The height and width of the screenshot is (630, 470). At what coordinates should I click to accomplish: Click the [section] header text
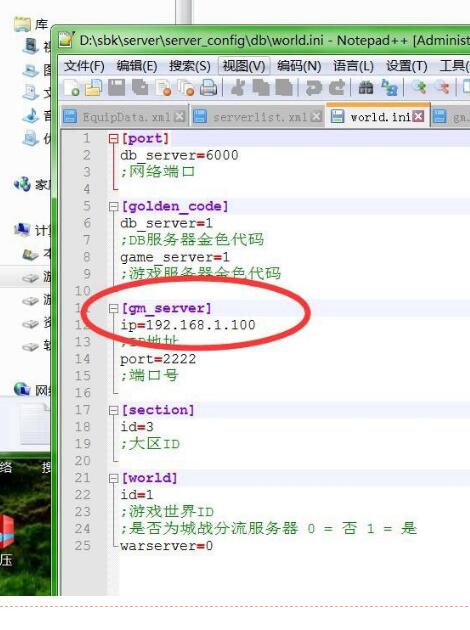pos(158,410)
